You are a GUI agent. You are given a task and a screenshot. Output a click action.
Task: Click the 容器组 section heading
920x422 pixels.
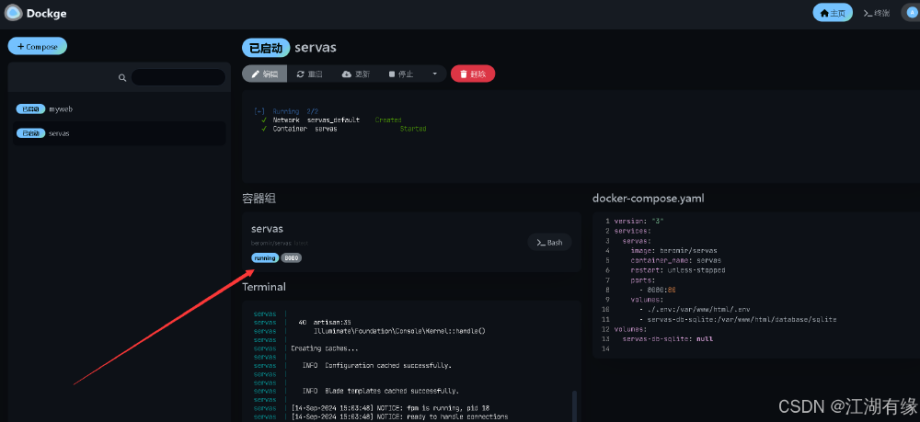click(259, 198)
